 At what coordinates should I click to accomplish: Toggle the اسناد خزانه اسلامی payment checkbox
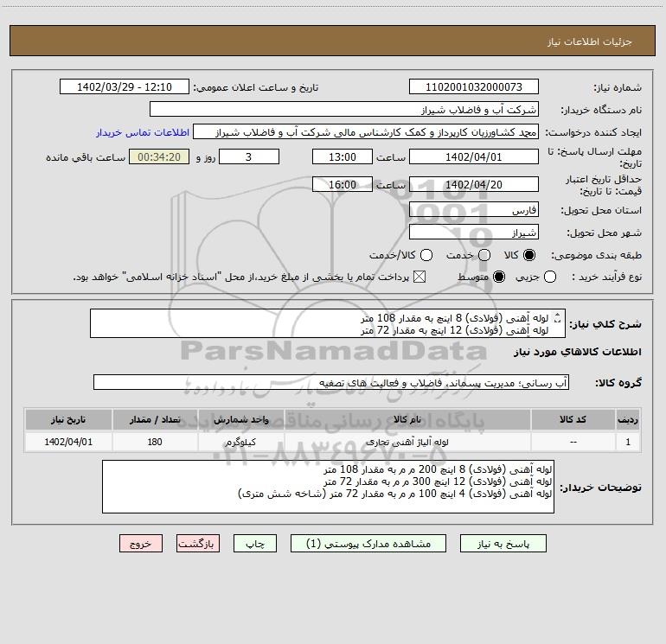click(x=419, y=277)
